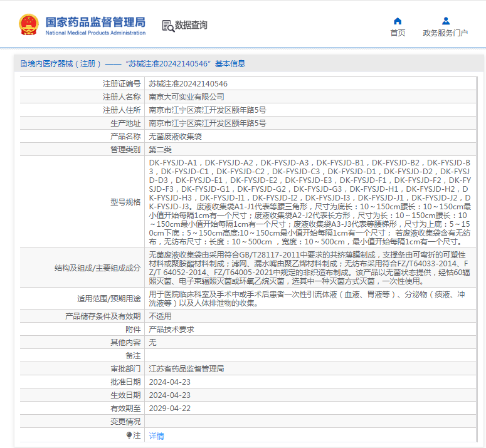Click the 产品名称 row label
This screenshot has height=448, width=486.
coord(125,137)
